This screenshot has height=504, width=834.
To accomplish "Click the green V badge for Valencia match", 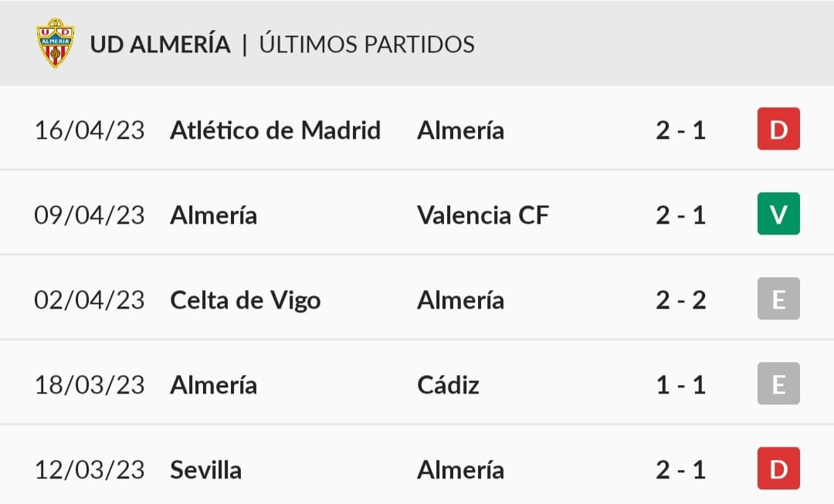I will [x=778, y=214].
